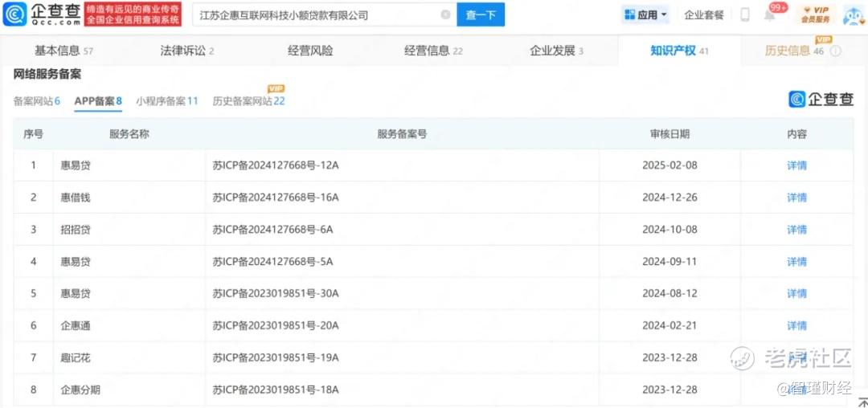This screenshot has width=868, height=408.
Task: Click the info icon beside 历史信息
Action: pos(835,51)
